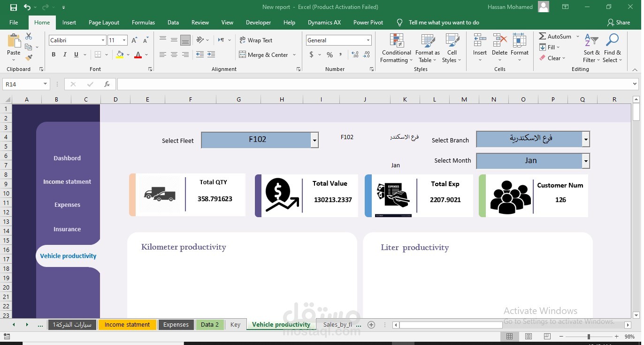This screenshot has height=345, width=644.
Task: Open the Income statment sheet tab
Action: [127, 325]
